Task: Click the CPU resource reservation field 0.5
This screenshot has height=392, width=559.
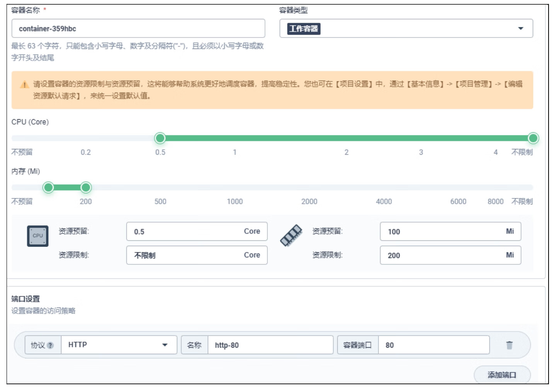Action: 185,231
